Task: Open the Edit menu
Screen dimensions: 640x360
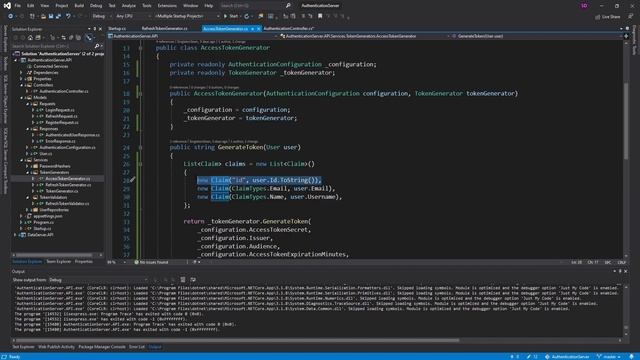Action: [x=31, y=6]
